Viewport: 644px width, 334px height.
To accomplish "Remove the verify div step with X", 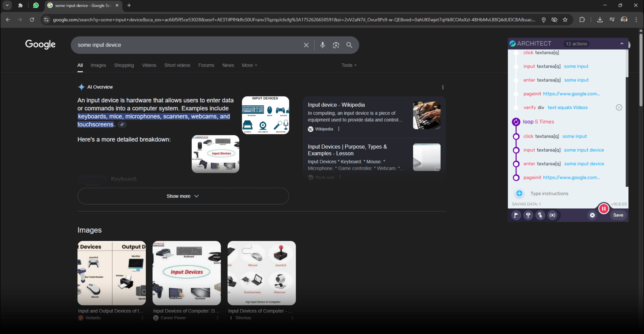I will pyautogui.click(x=619, y=107).
